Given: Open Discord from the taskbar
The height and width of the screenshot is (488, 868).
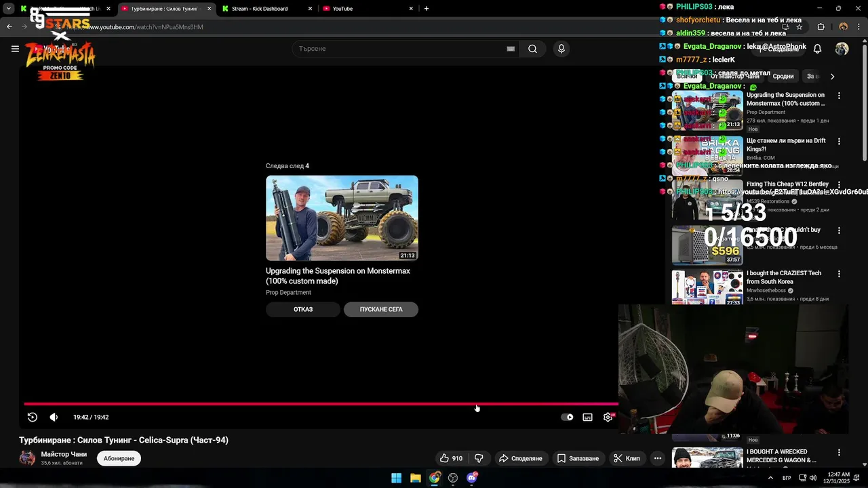Looking at the screenshot, I should click(472, 478).
